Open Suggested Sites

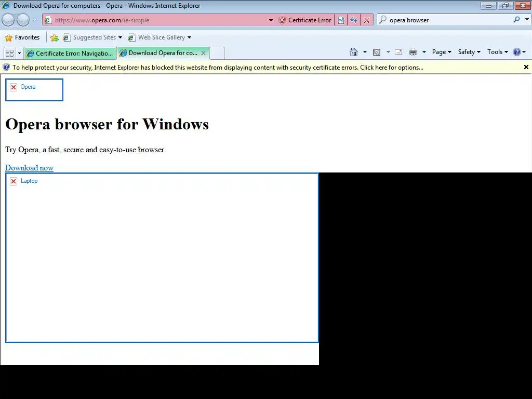click(90, 37)
